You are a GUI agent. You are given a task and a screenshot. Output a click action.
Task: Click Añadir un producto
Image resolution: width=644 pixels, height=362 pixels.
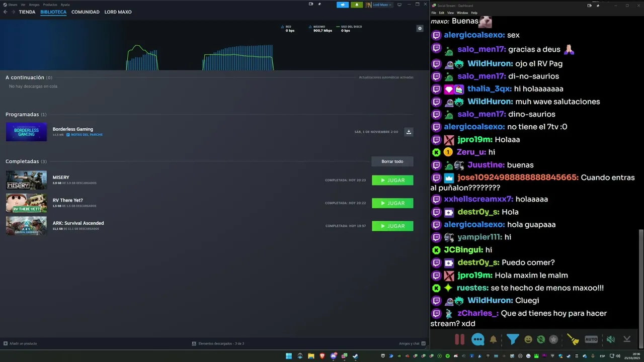pos(20,343)
